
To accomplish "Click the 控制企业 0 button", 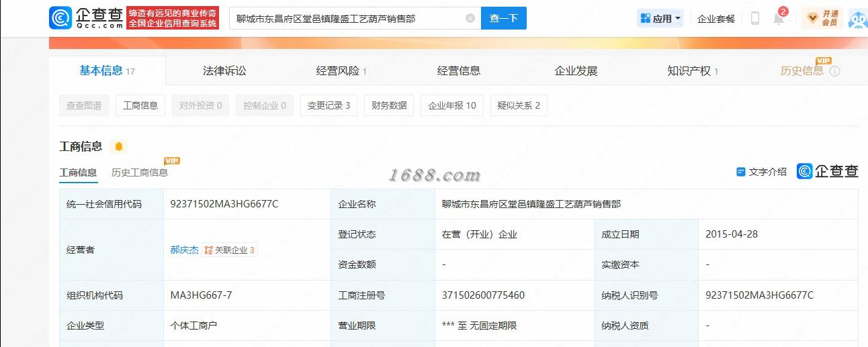I will [x=265, y=105].
